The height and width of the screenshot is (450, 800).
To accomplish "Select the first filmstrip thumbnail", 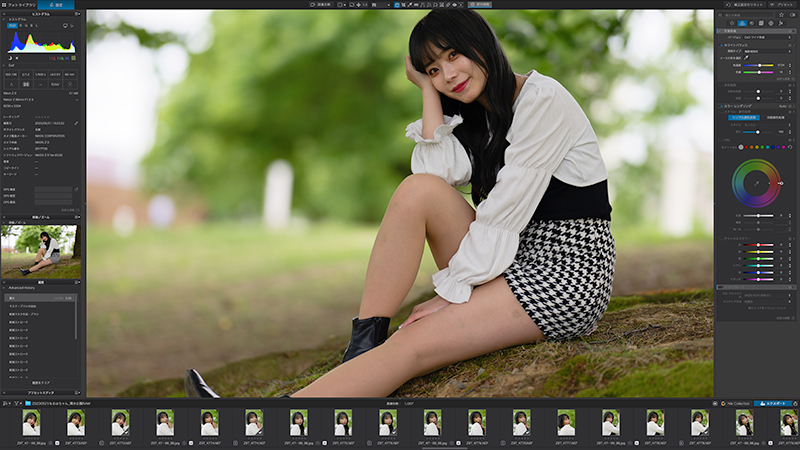I will [x=31, y=423].
